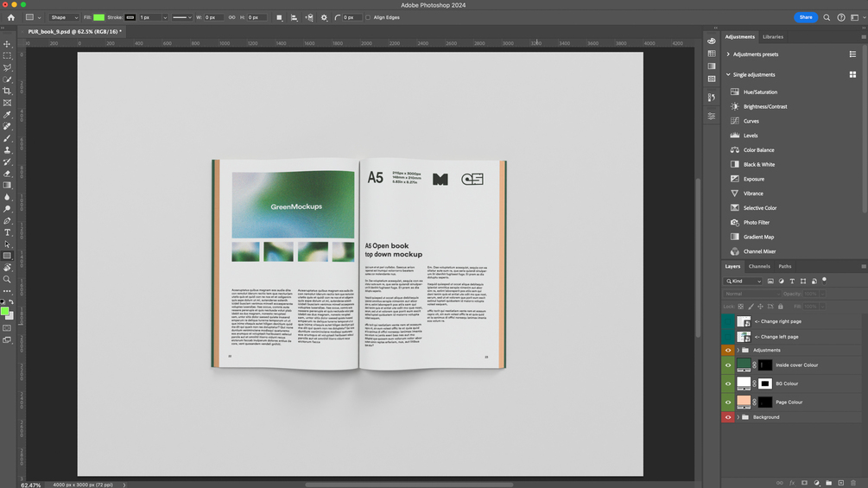Image resolution: width=868 pixels, height=488 pixels.
Task: Select the Lasso tool
Action: [7, 67]
